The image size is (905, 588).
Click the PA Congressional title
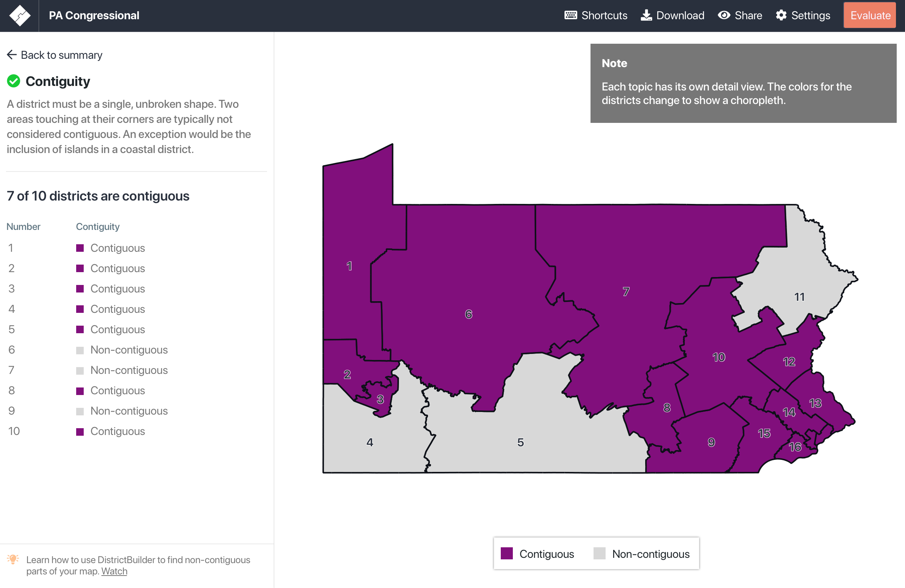(94, 15)
